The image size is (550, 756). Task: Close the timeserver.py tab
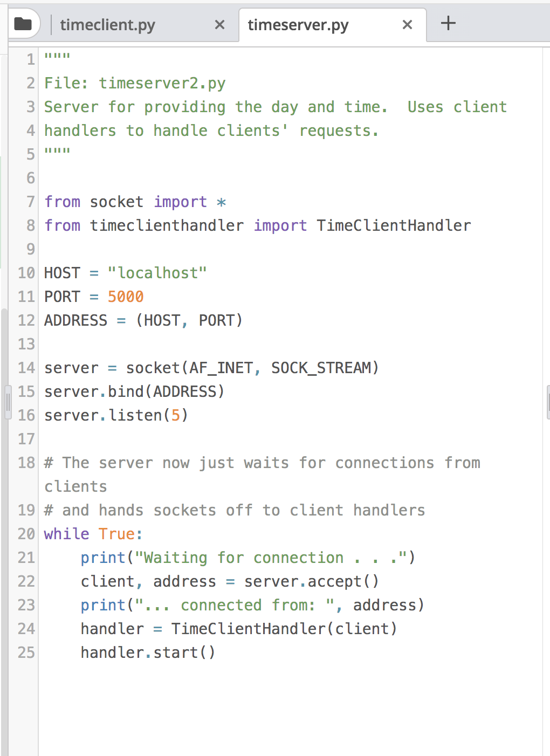407,24
